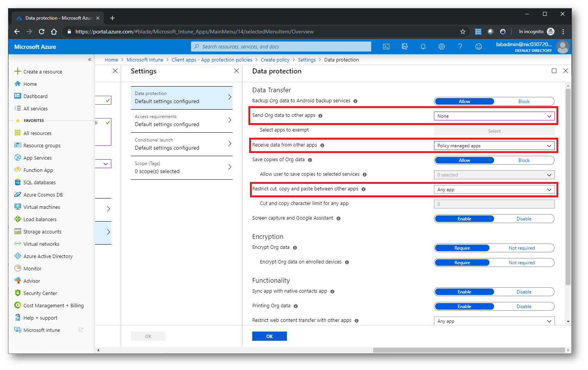Open Security Center in sidebar
Viewport: 588px width, 370px height.
[40, 293]
